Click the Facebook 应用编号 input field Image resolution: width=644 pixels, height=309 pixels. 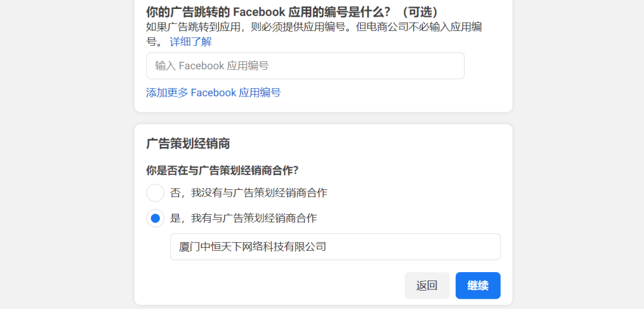(305, 65)
